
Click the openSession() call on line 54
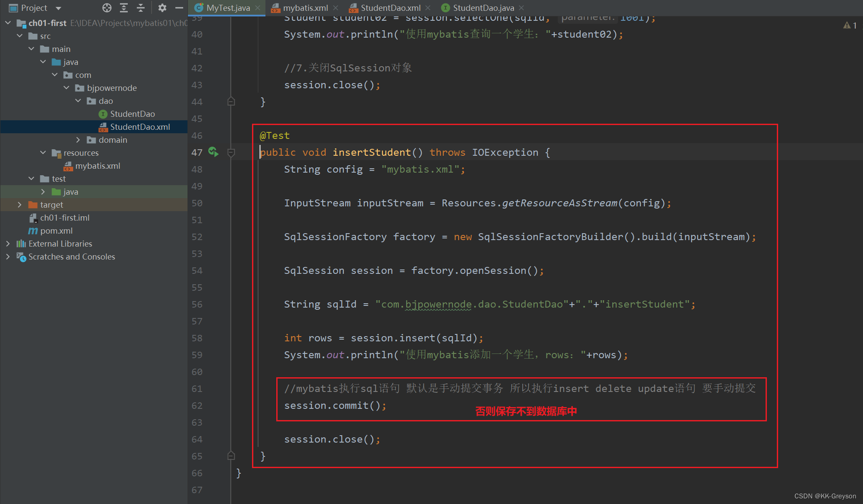point(499,270)
